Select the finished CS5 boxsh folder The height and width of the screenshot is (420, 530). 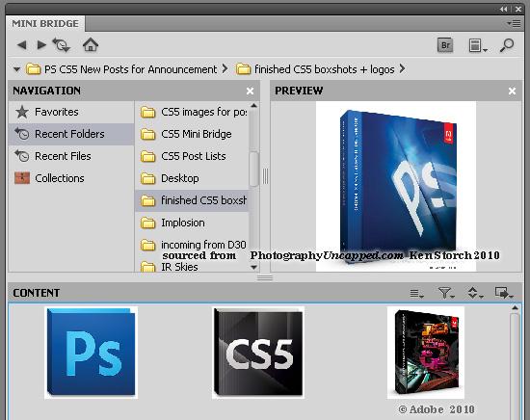(x=192, y=200)
